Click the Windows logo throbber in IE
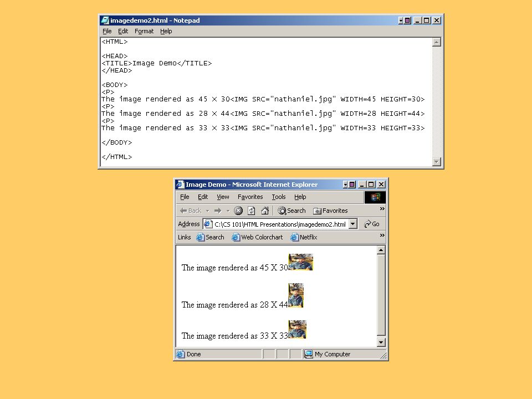 375,197
